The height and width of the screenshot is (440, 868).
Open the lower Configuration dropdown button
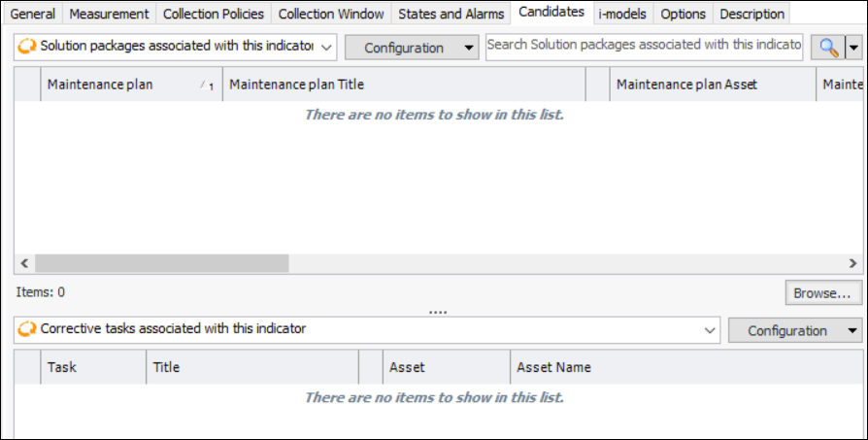coord(795,330)
